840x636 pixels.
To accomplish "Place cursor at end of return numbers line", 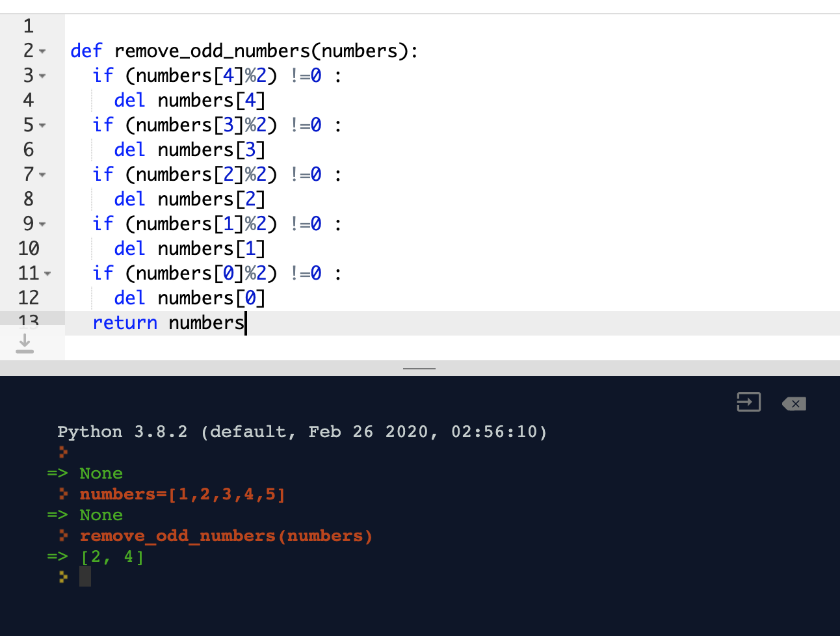I will click(x=245, y=323).
